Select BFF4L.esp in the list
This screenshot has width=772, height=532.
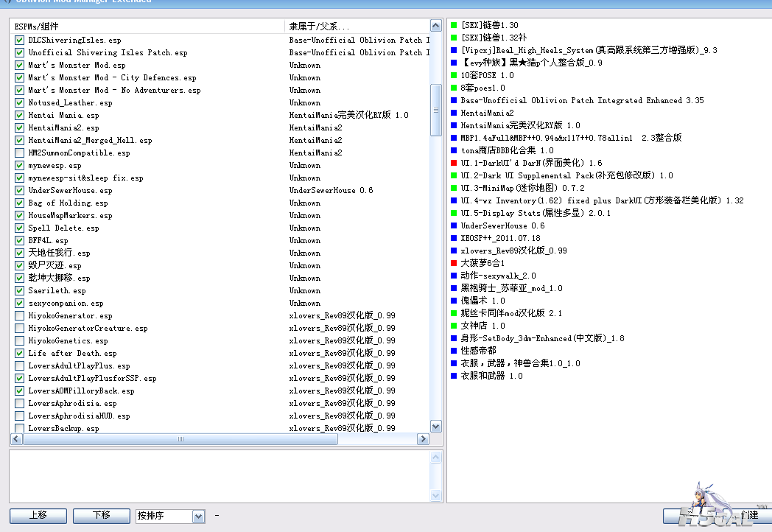(49, 240)
